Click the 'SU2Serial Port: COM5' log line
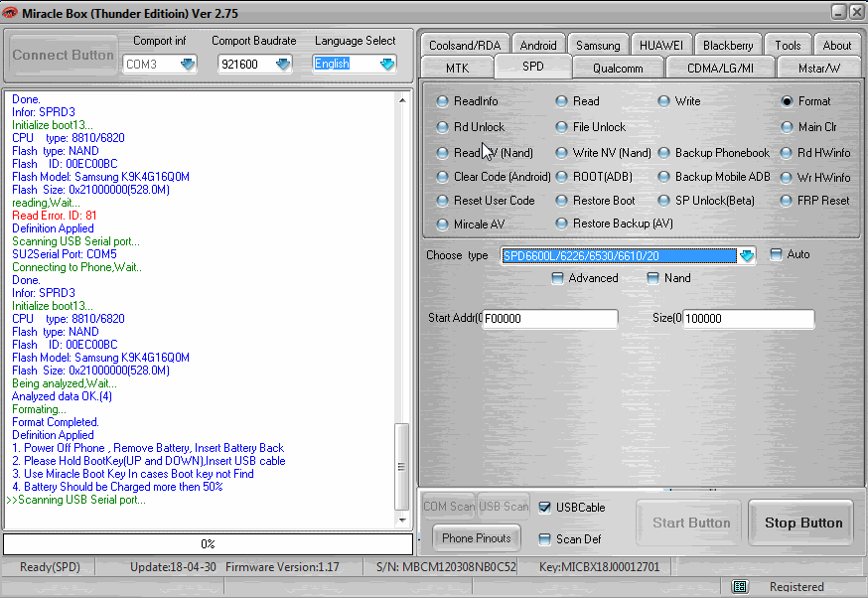868x598 pixels. pyautogui.click(x=65, y=254)
